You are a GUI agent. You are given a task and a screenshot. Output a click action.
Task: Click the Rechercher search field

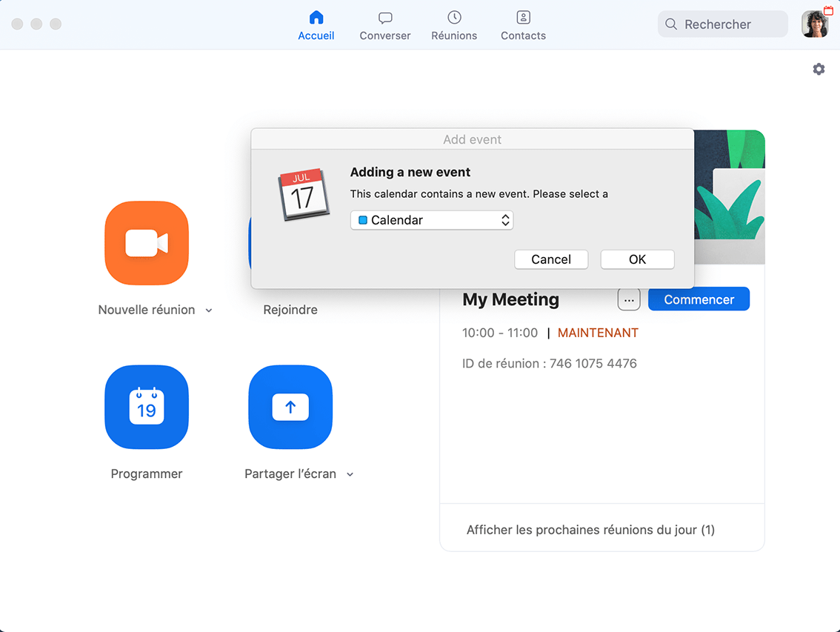coord(722,24)
